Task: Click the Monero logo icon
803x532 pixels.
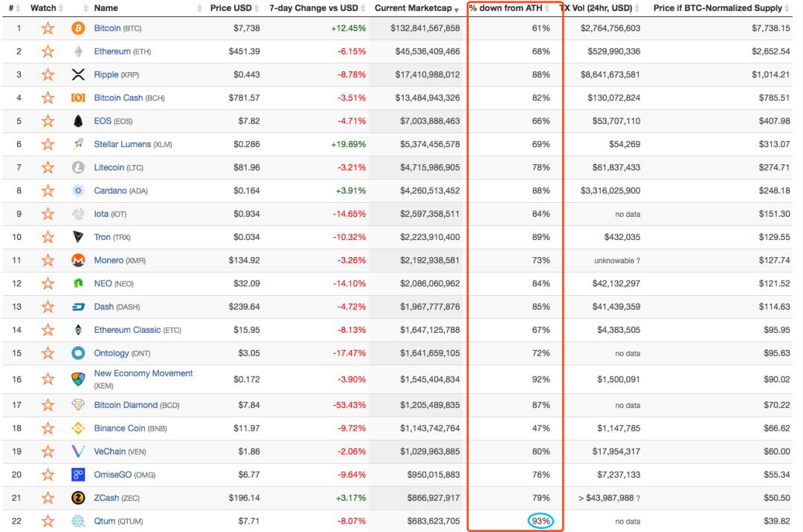Action: pos(78,260)
